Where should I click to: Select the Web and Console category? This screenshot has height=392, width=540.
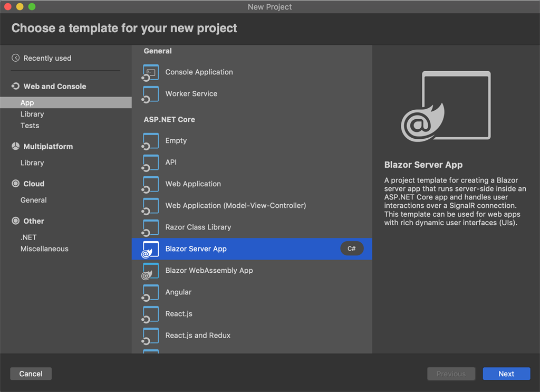[x=54, y=87]
